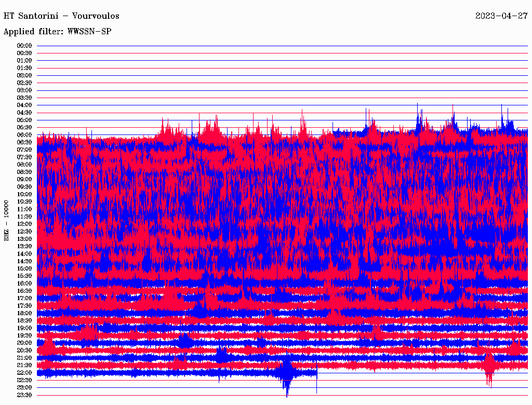Image resolution: width=532 pixels, height=405 pixels.
Task: Click the vertical EHZ – 10000 axis label
Action: click(7, 220)
